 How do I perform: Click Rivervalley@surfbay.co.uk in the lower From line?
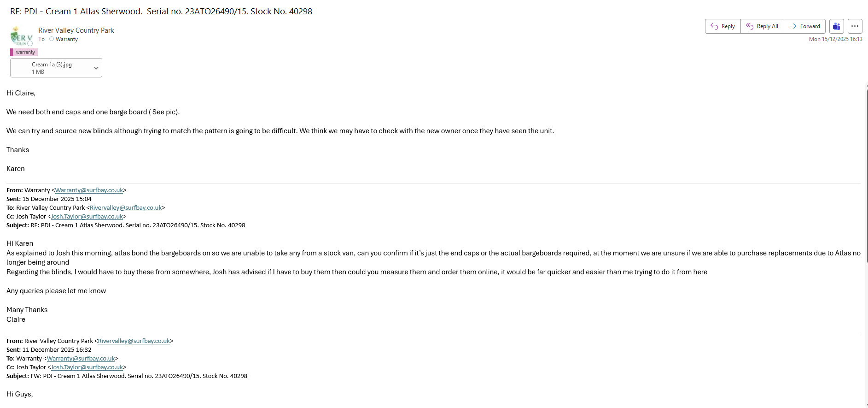click(134, 341)
